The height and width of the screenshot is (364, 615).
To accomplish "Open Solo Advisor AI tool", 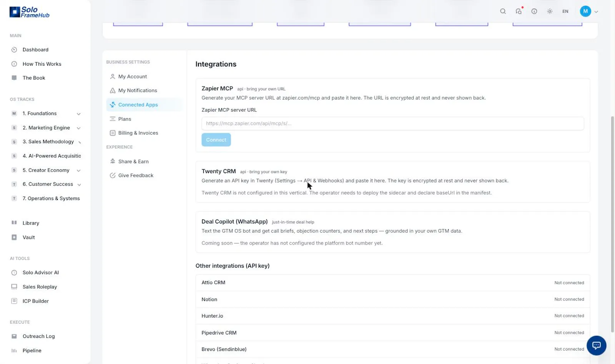I will (41, 273).
